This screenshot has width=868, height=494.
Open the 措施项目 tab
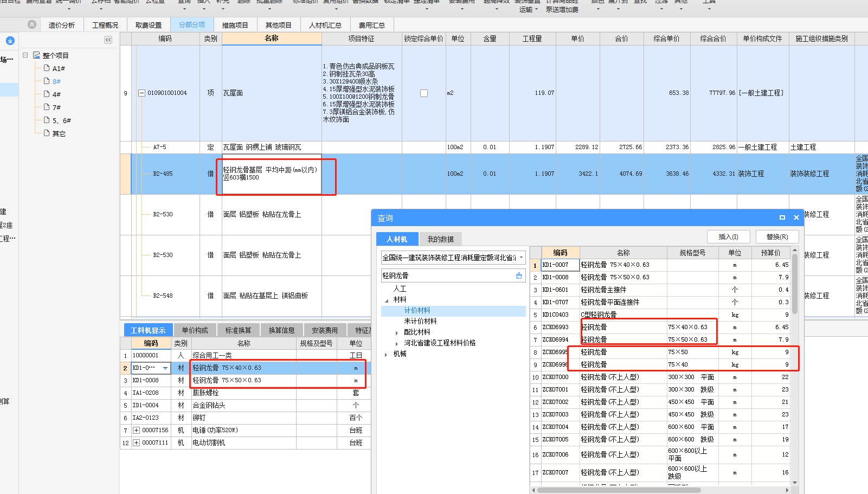[x=235, y=25]
